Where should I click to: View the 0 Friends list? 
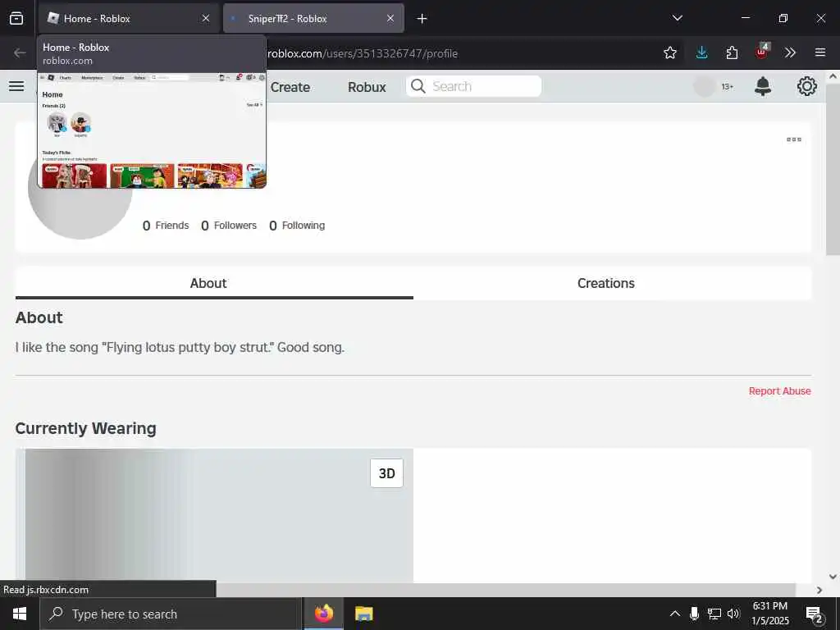coord(166,226)
